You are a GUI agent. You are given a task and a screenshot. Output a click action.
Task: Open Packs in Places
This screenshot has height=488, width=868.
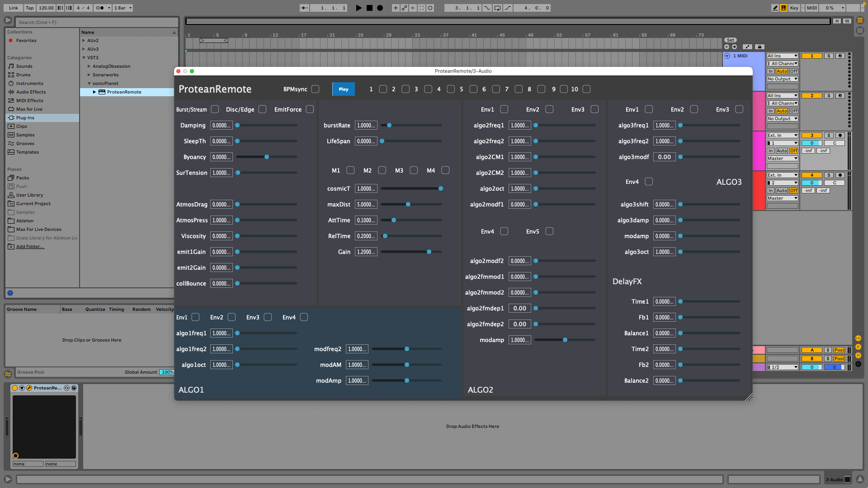(x=23, y=178)
